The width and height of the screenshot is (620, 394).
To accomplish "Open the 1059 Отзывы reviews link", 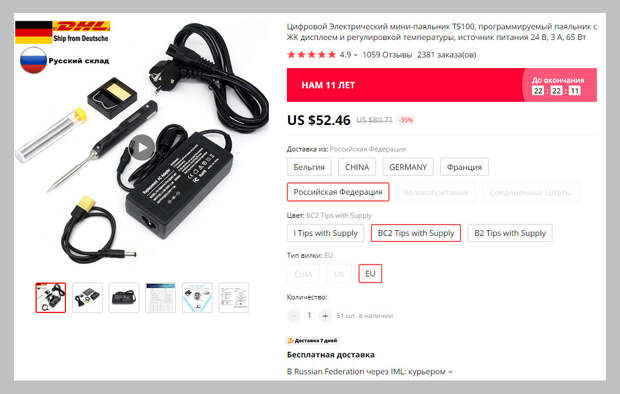I will pos(387,55).
